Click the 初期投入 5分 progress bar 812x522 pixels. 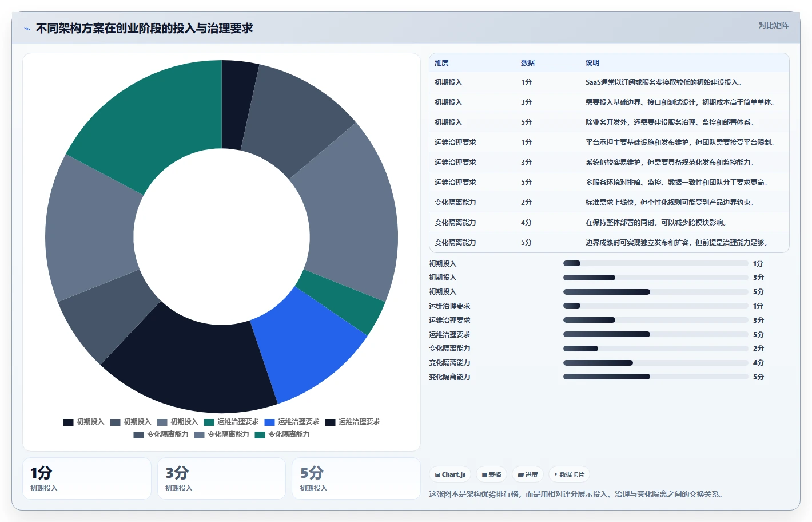pos(655,292)
